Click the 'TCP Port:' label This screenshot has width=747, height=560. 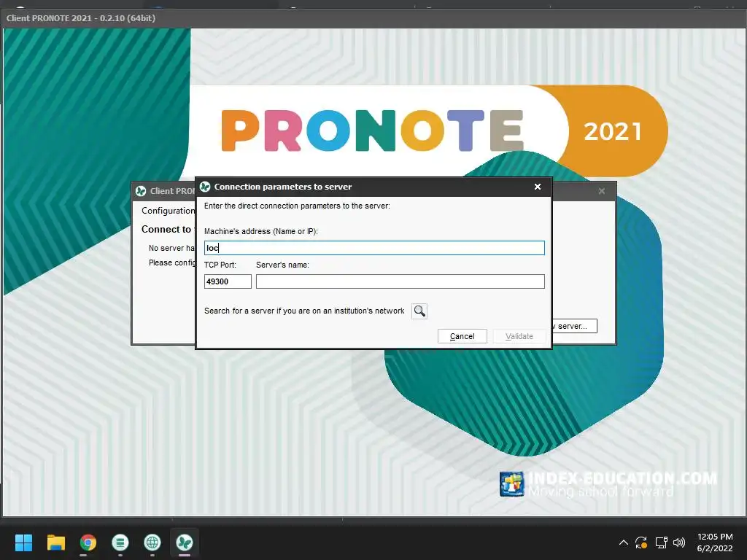220,265
